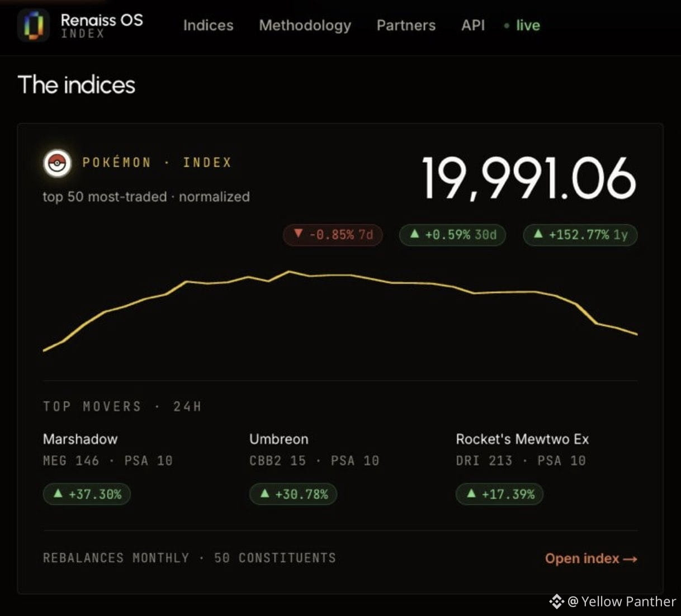
Task: Click the Pokéball index icon
Action: 57,163
